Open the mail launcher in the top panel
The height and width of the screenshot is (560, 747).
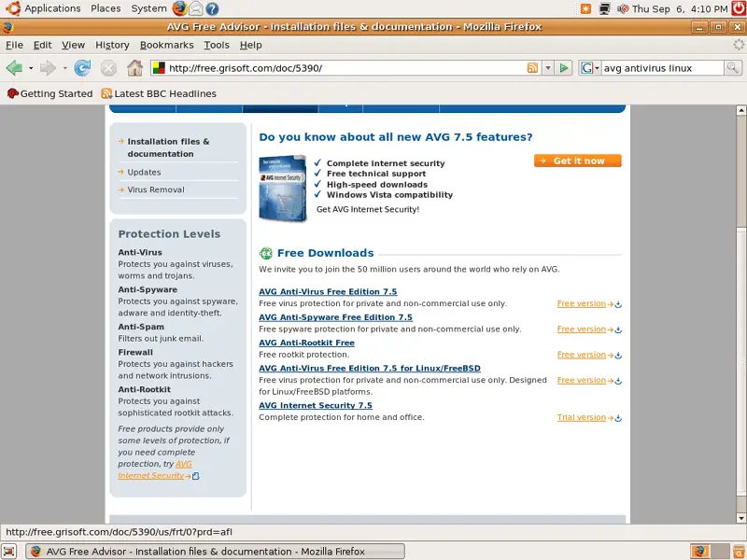195,8
